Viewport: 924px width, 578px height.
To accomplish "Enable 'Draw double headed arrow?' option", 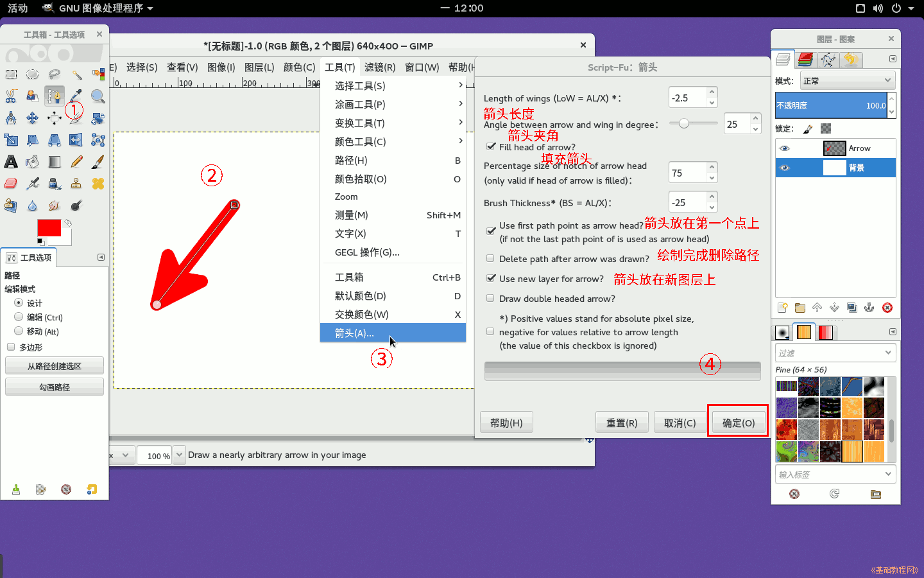I will 491,298.
